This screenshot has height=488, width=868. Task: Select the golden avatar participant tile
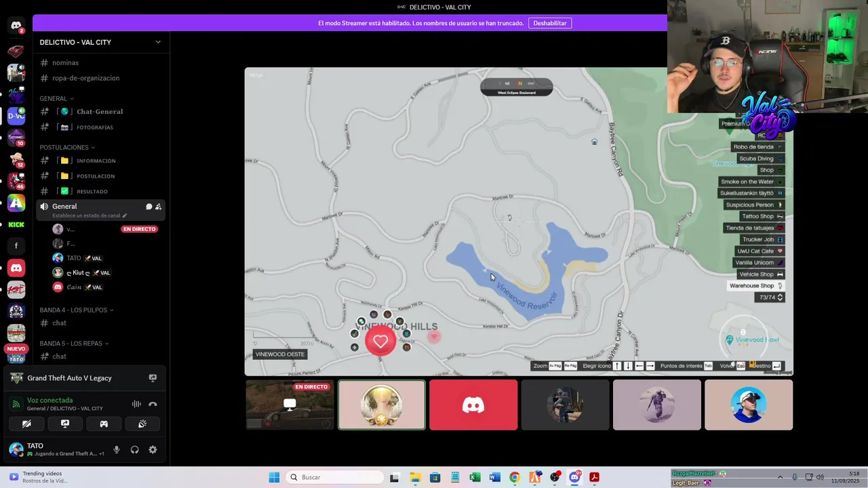click(x=382, y=405)
